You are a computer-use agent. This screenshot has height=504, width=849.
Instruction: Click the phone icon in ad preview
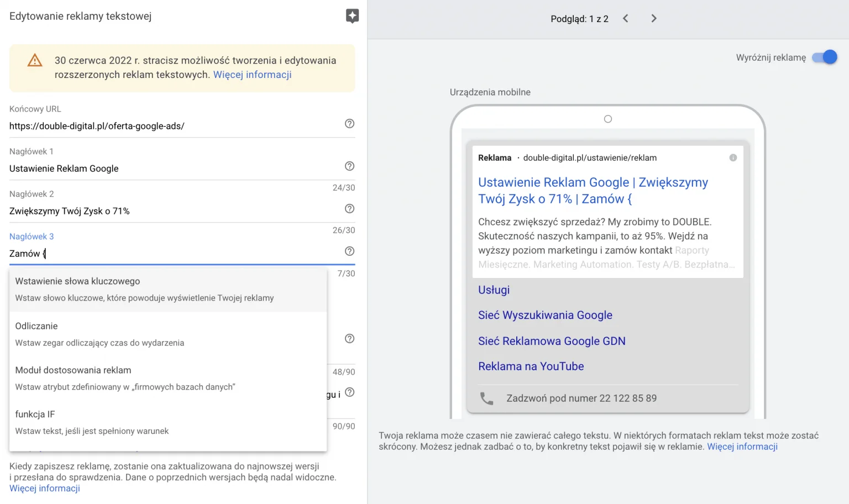tap(486, 398)
